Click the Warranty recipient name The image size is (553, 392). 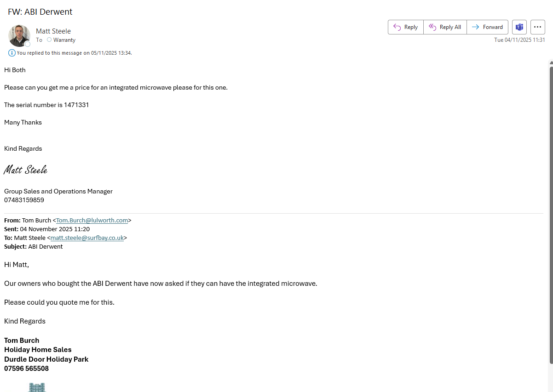[64, 40]
